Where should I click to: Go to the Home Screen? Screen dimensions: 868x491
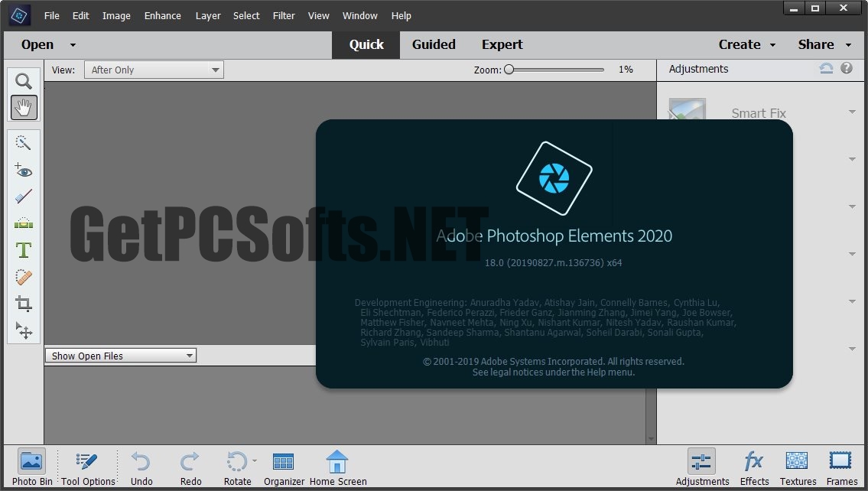tap(338, 468)
